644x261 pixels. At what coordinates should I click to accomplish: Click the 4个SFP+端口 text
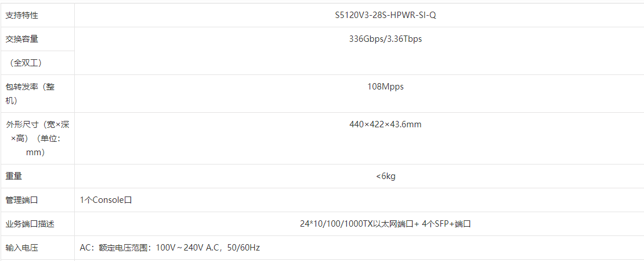(446, 224)
